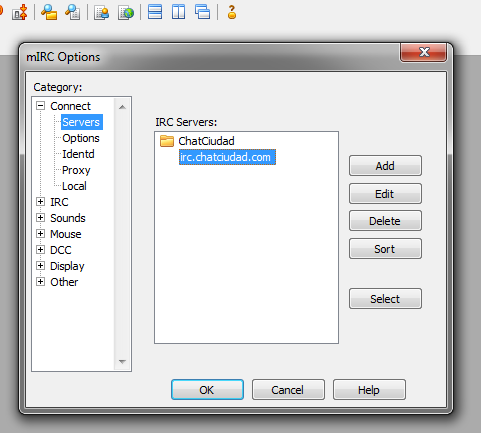Open Help from the options dialog
Image resolution: width=481 pixels, height=433 pixels.
pyautogui.click(x=369, y=389)
